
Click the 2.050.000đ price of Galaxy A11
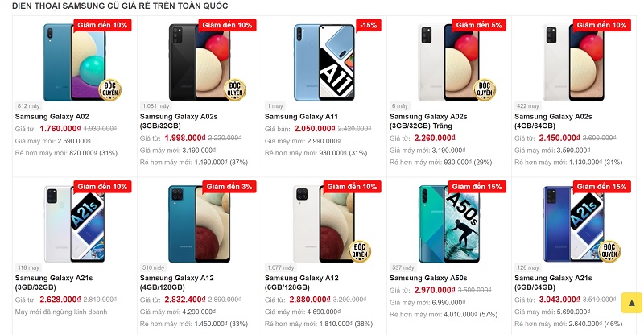pos(314,129)
